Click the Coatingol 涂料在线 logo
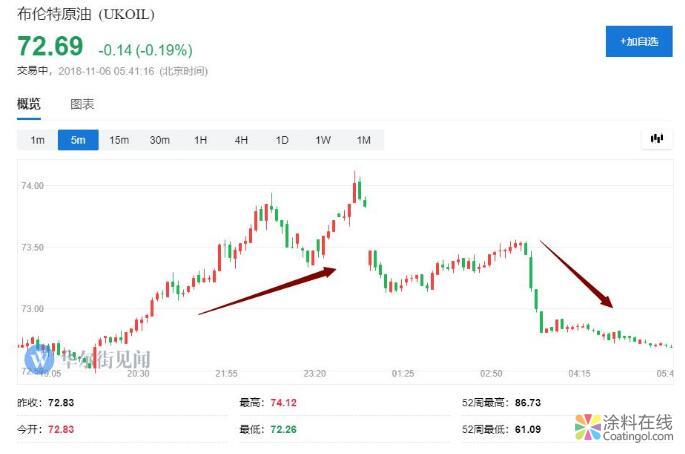This screenshot has width=685, height=454. pyautogui.click(x=624, y=429)
